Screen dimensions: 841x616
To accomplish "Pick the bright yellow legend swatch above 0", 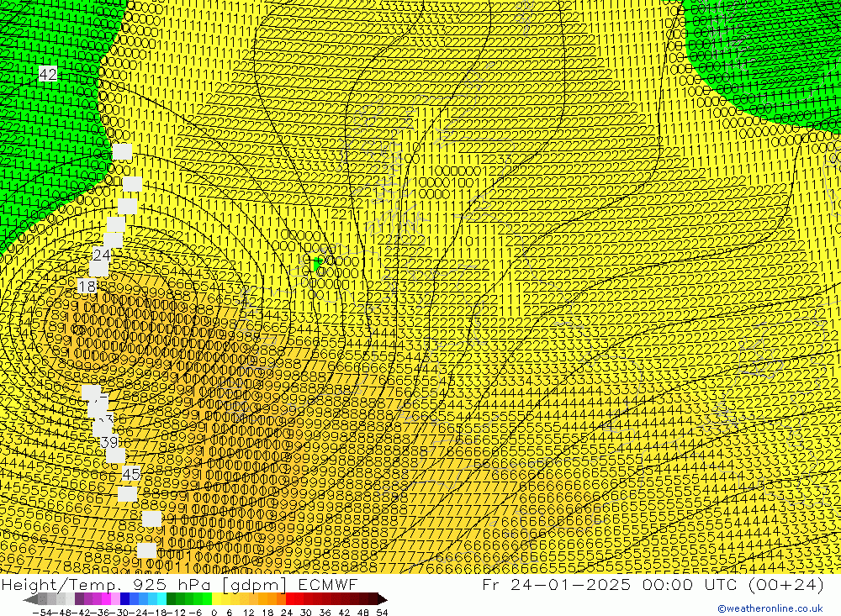I will 217,599.
